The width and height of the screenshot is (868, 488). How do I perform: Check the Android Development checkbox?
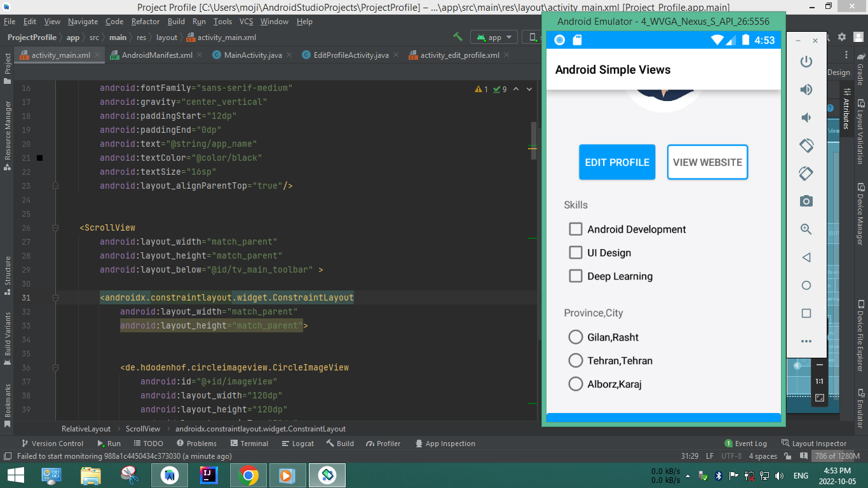576,229
